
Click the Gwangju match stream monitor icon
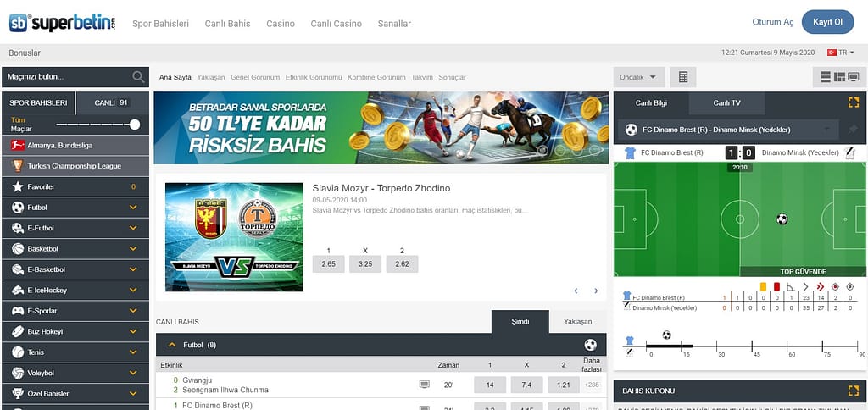pyautogui.click(x=425, y=385)
